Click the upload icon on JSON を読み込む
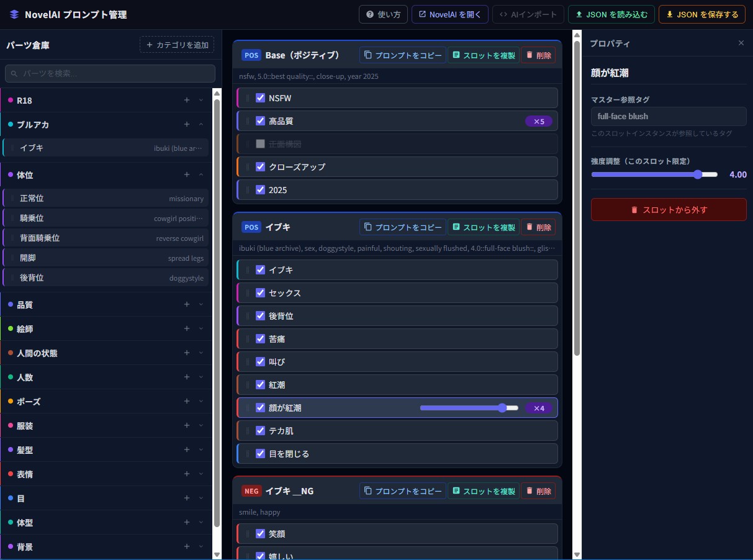This screenshot has width=753, height=560. tap(579, 14)
